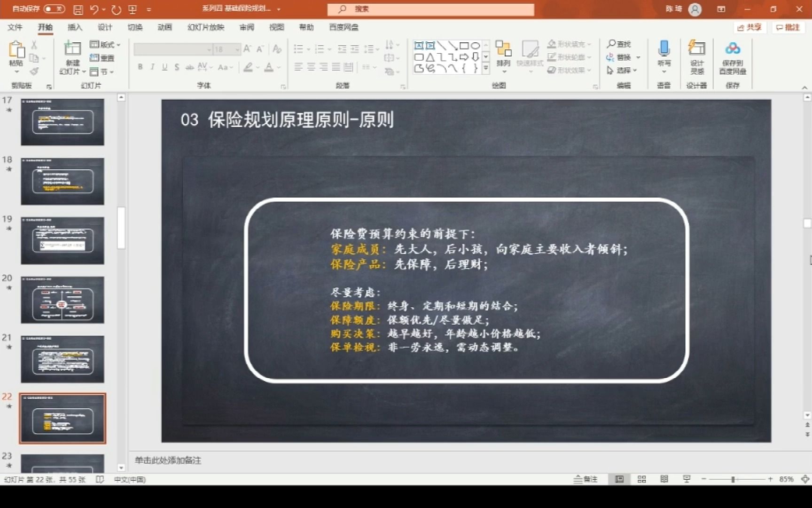Open the Slide Show (幻灯片放映) tab

(206, 27)
